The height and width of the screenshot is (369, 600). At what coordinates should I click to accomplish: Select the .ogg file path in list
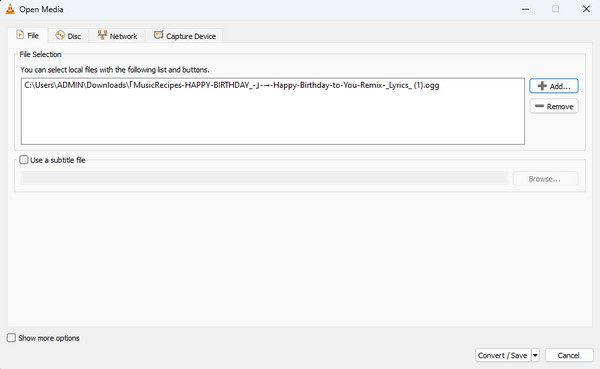pos(232,85)
